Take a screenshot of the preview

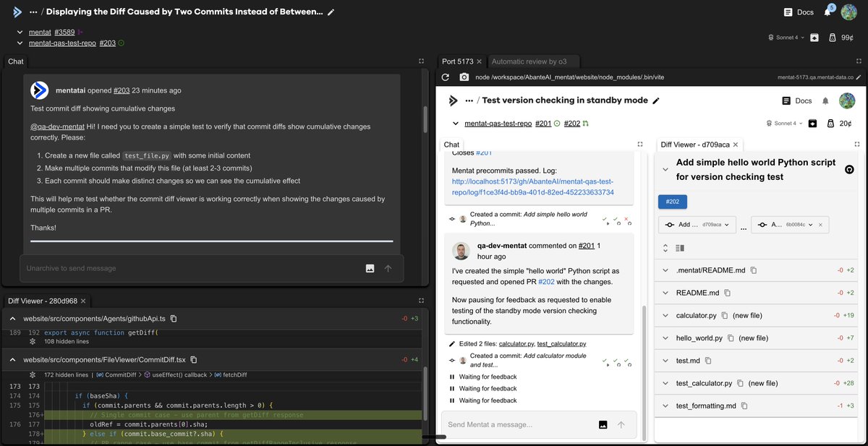[464, 77]
